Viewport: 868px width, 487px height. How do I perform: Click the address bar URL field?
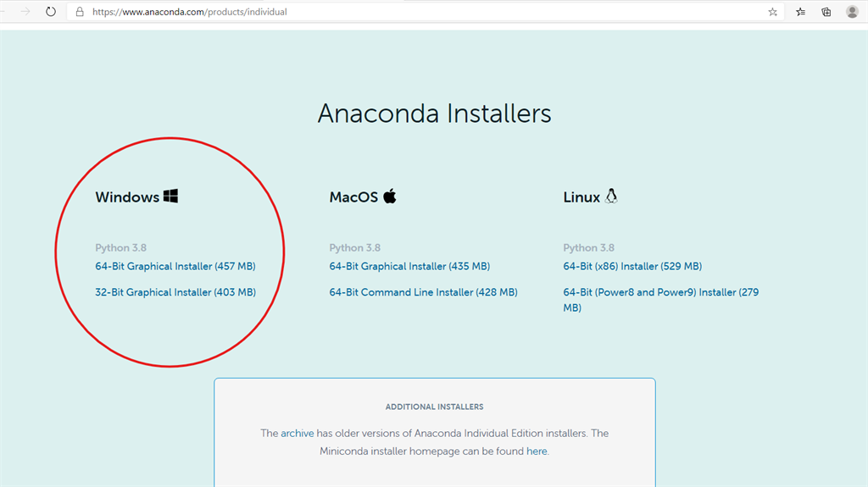[426, 12]
